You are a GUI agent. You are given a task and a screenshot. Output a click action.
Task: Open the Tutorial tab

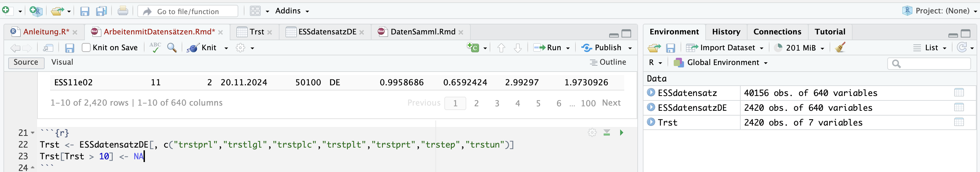click(830, 32)
